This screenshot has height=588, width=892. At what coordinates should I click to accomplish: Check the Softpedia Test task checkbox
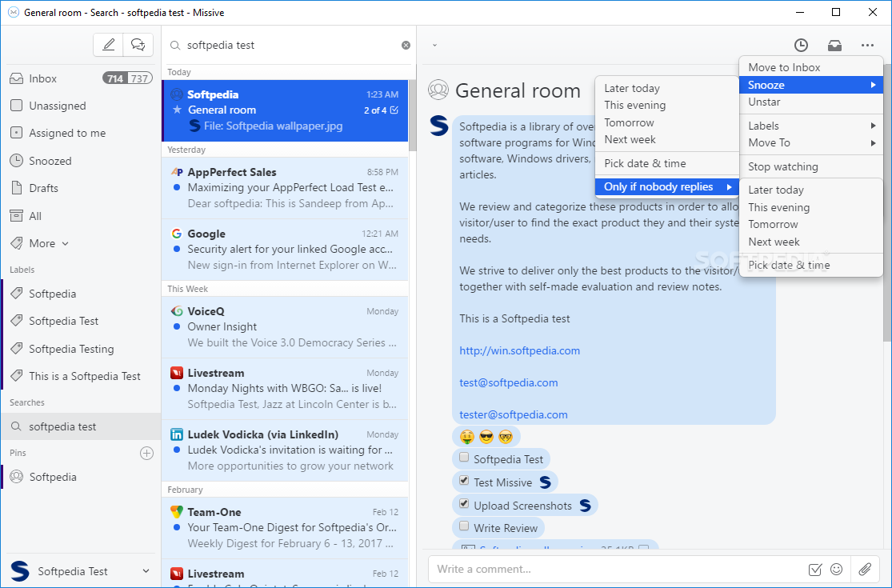point(464,458)
